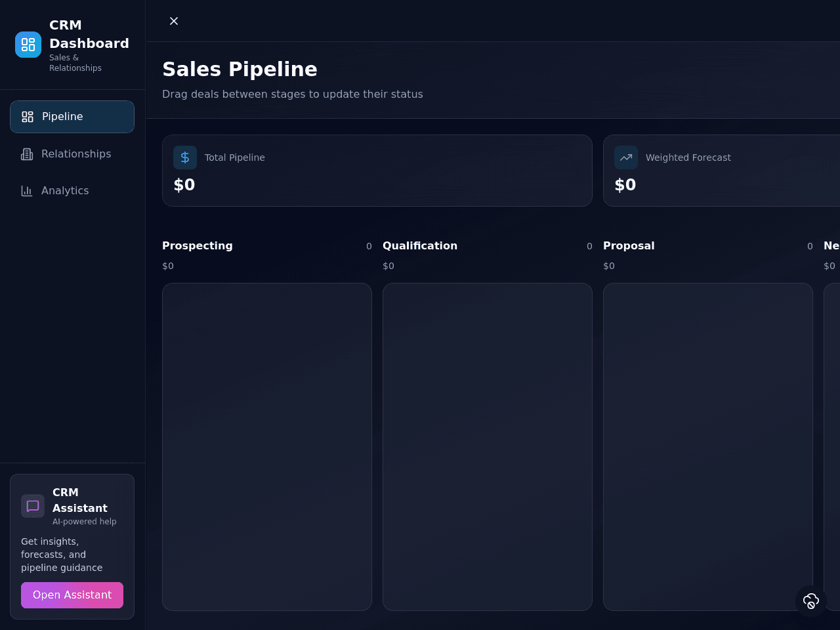Click the 'Drag deals between stages' subtitle
The image size is (840, 630).
tap(293, 94)
